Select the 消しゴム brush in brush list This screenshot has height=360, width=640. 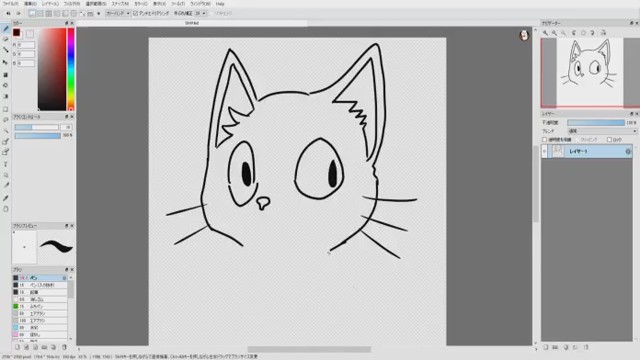point(40,299)
